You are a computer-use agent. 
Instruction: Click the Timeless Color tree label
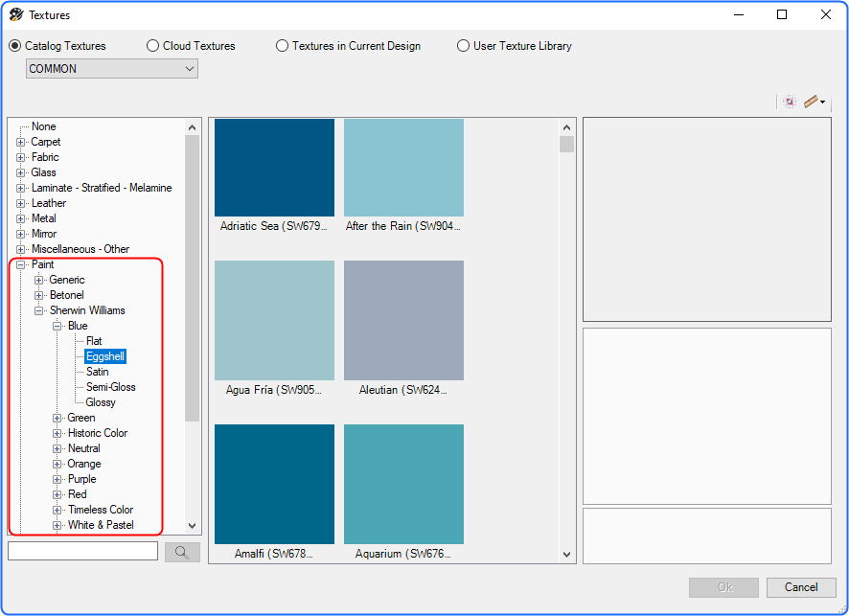[101, 510]
